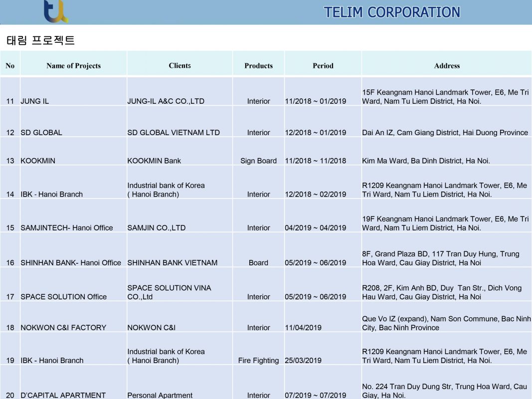Select the Name of Projects column header
This screenshot has width=532, height=399.
click(x=73, y=66)
